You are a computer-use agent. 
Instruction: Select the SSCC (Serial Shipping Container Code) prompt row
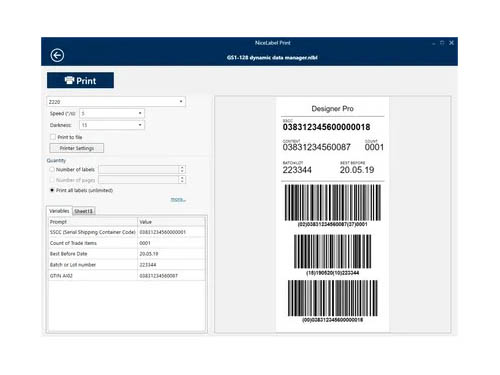pyautogui.click(x=93, y=232)
